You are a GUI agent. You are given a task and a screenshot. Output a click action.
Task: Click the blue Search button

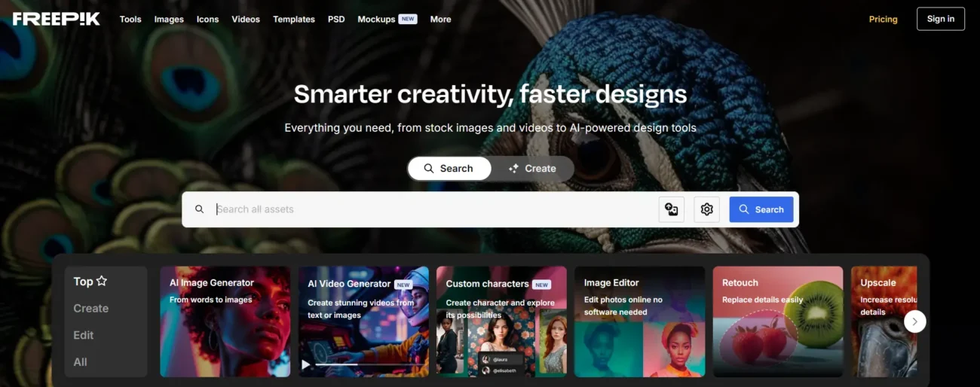tap(761, 209)
